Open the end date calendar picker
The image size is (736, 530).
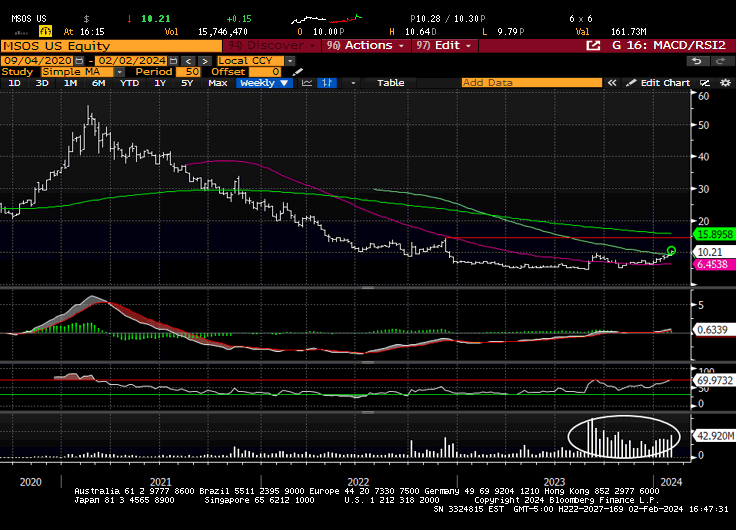(173, 61)
